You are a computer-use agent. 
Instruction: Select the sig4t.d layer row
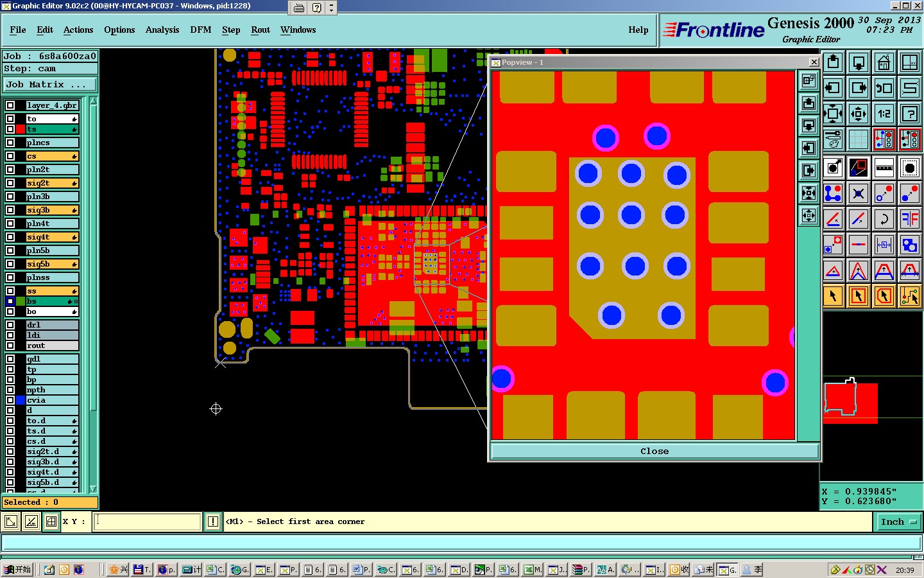52,472
